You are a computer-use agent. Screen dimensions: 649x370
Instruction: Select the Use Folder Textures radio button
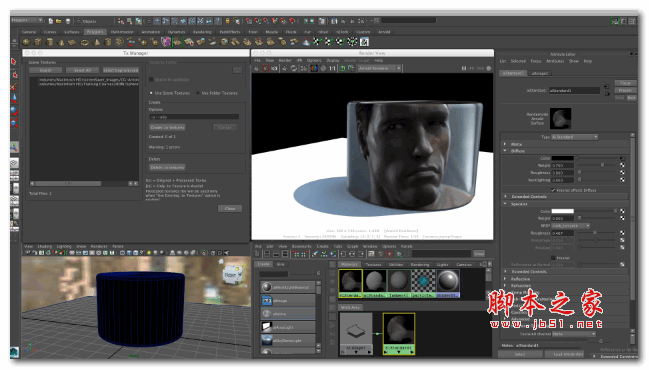pos(198,93)
